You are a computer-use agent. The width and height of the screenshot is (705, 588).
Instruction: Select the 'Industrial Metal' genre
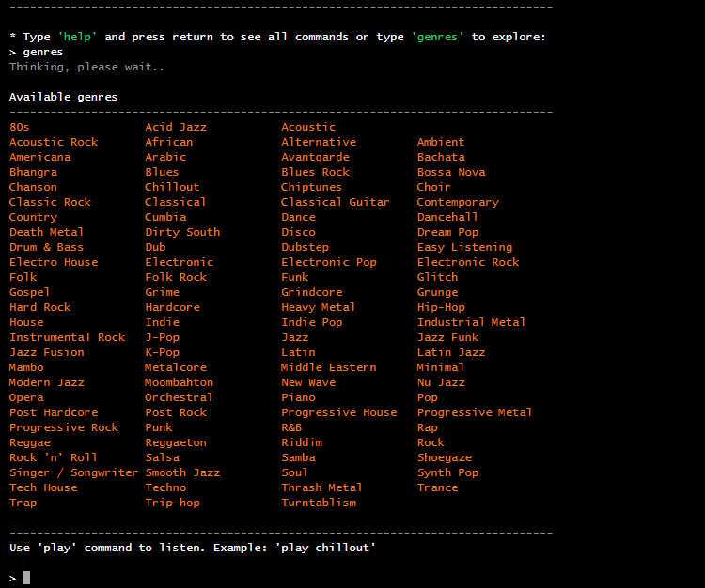471,322
